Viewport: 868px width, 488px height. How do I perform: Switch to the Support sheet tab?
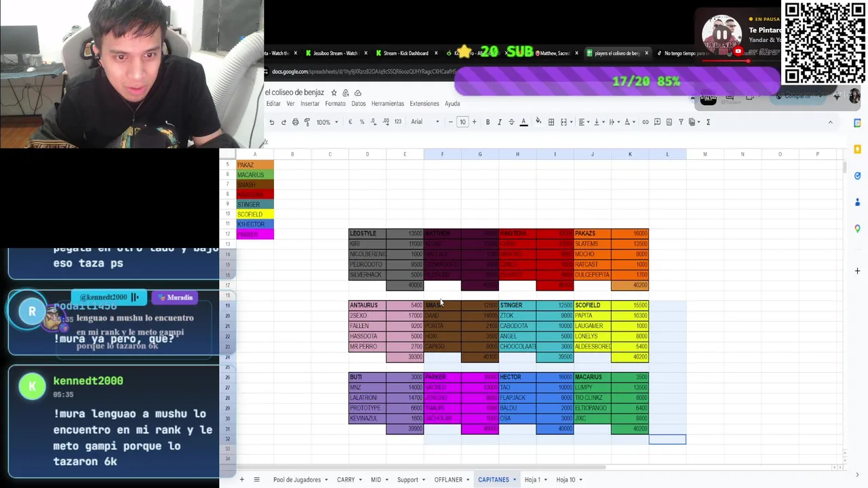pos(408,480)
